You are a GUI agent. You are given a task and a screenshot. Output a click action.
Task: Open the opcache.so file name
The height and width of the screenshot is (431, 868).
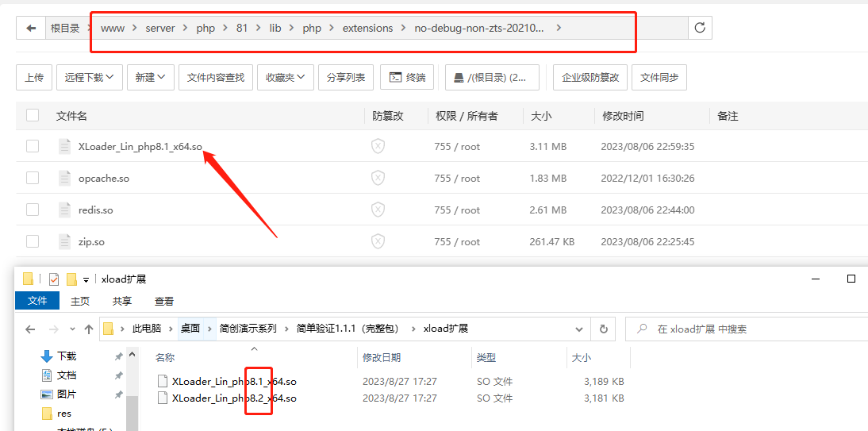point(104,179)
